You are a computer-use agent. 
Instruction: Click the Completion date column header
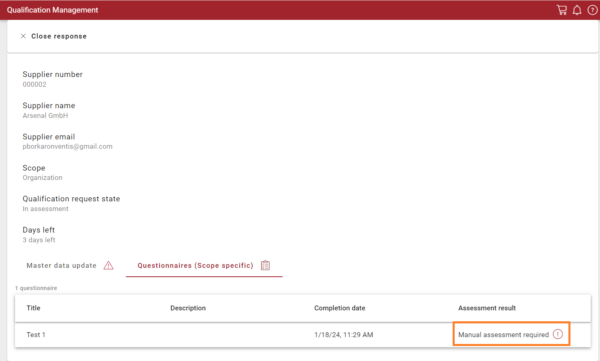point(339,308)
